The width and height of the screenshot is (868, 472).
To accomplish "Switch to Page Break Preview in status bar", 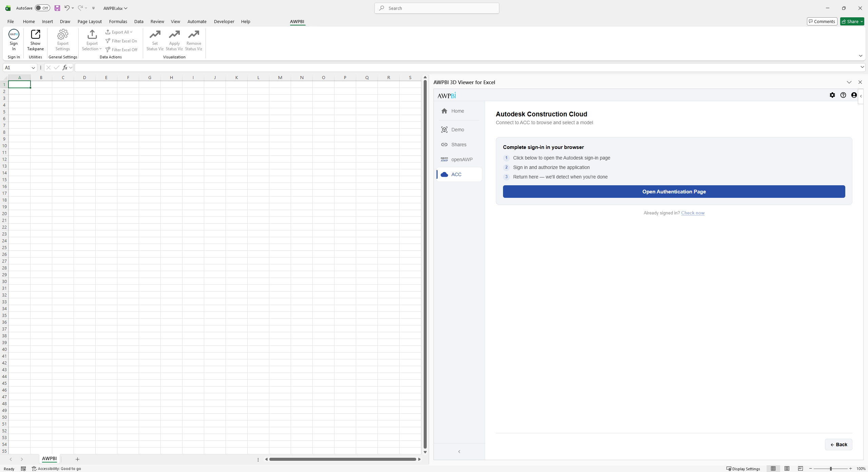I will [801, 469].
